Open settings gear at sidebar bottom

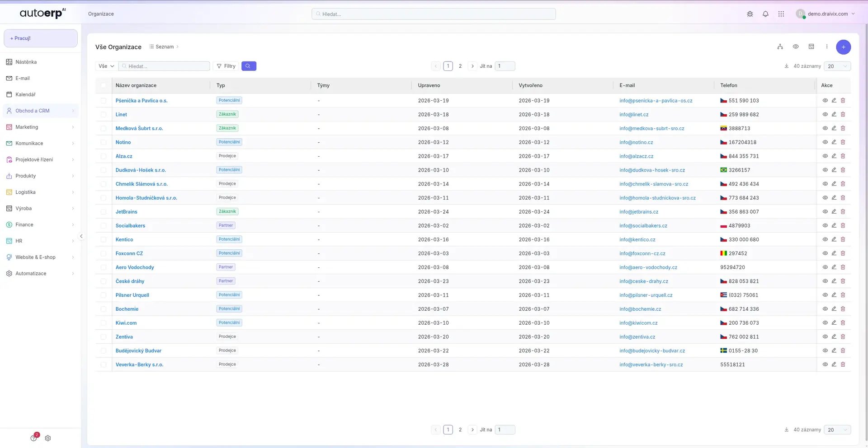pyautogui.click(x=48, y=438)
